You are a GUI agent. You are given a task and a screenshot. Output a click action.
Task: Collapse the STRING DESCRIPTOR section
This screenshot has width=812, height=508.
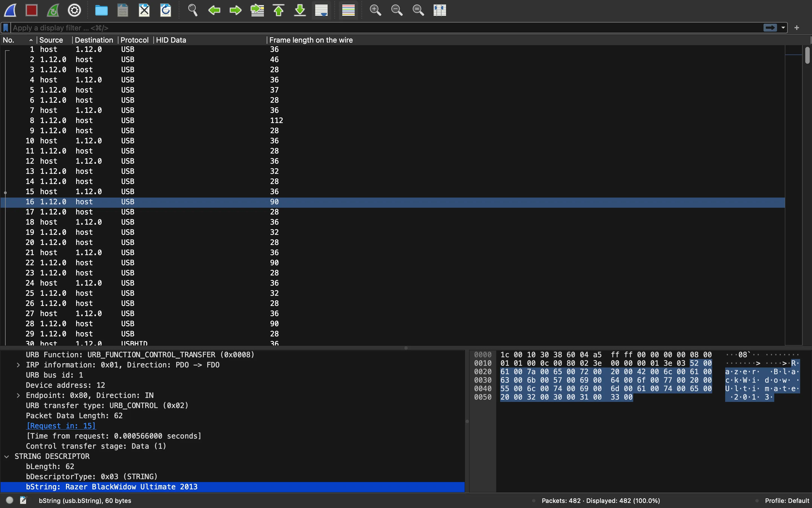[7, 456]
